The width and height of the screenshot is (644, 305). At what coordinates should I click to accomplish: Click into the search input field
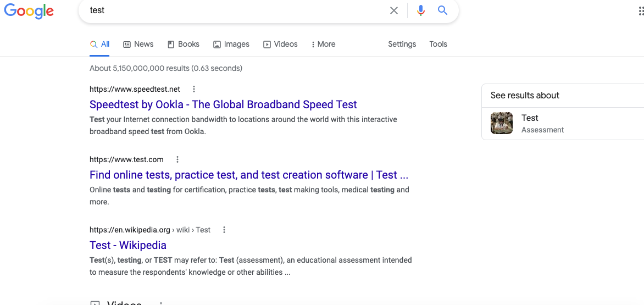point(236,10)
